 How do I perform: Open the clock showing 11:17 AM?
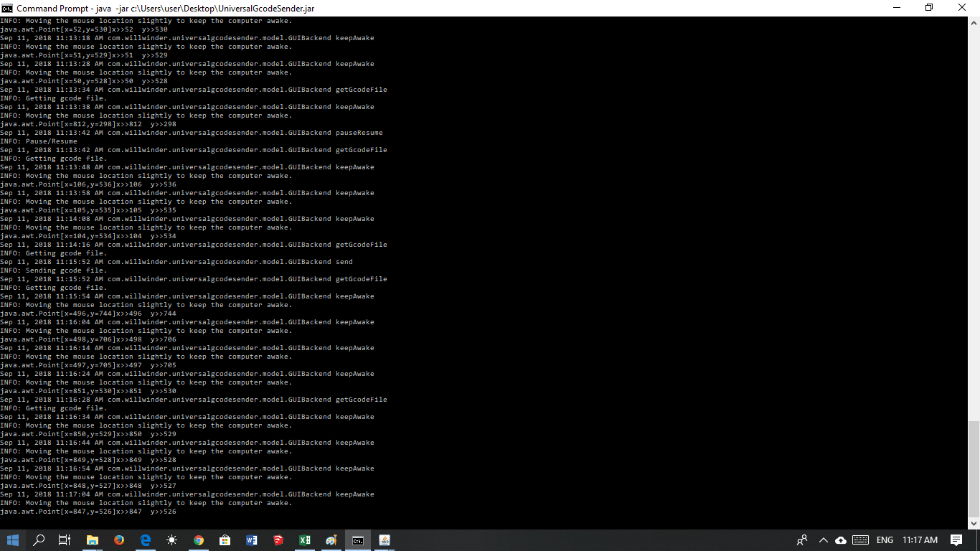point(920,540)
